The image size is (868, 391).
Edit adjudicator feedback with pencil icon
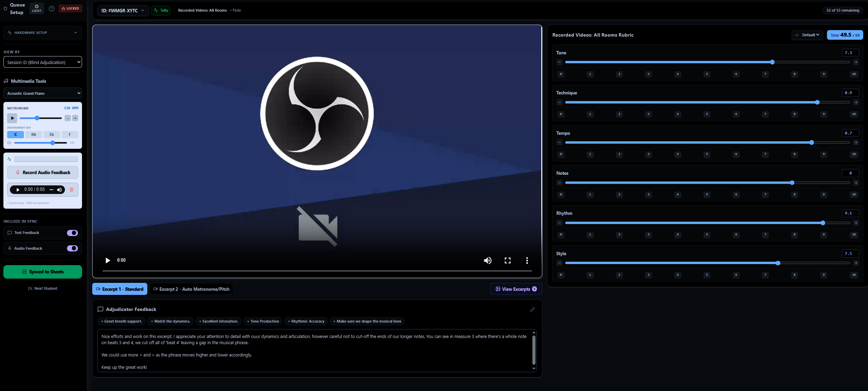coord(532,309)
